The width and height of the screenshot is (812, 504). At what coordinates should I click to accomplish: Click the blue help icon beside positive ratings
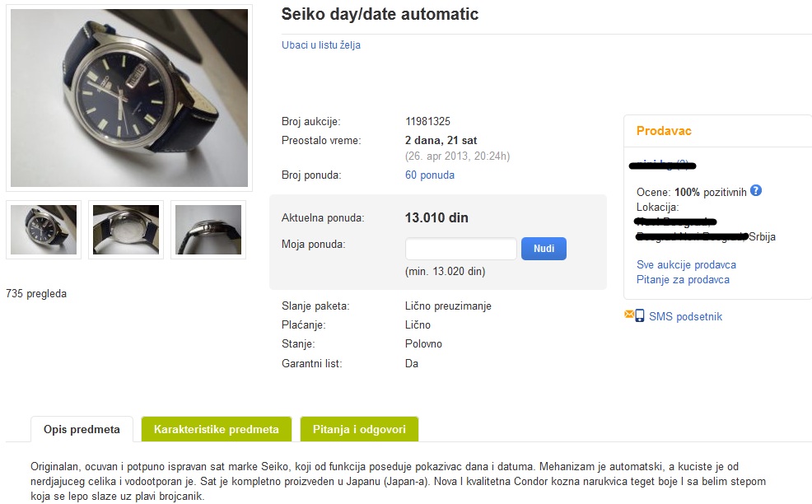point(756,191)
